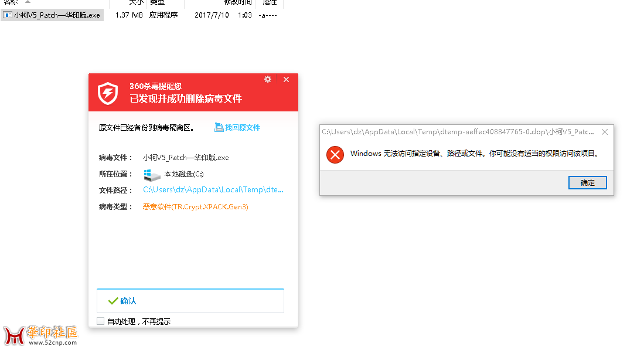Select 小柯V5_Patch—华印版.exe in file list

coord(52,15)
